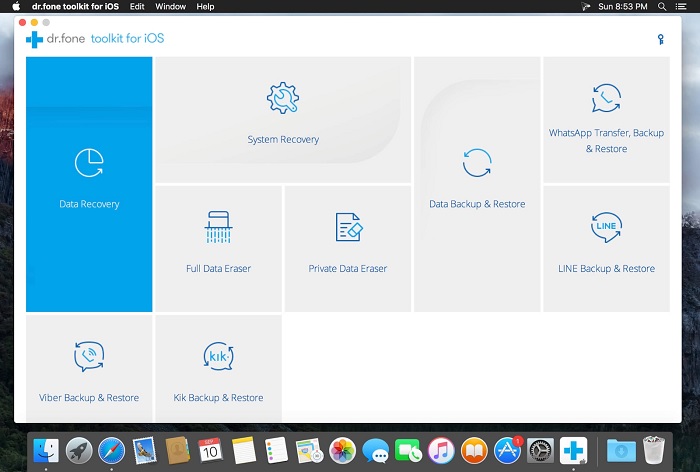Click the Kik Backup & Restore icon
700x472 pixels.
pos(218,356)
